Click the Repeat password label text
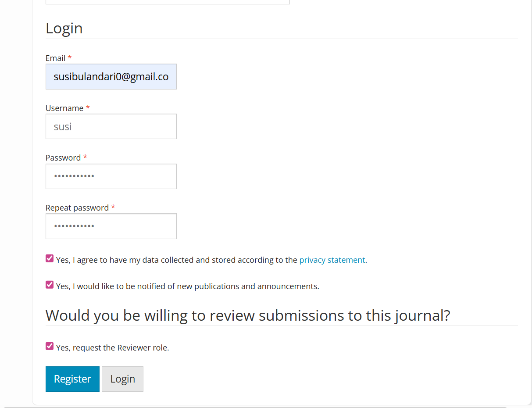The height and width of the screenshot is (408, 532). [x=77, y=208]
